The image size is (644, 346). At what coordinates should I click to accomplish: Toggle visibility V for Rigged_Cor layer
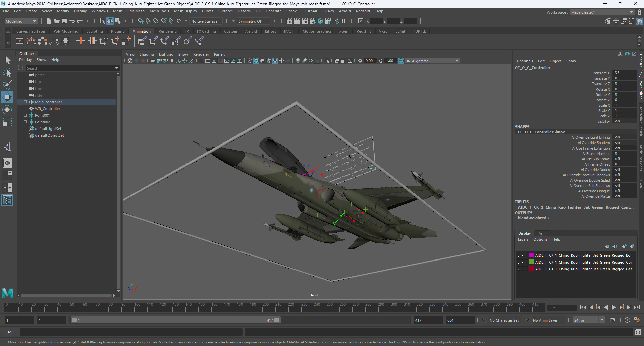click(518, 262)
